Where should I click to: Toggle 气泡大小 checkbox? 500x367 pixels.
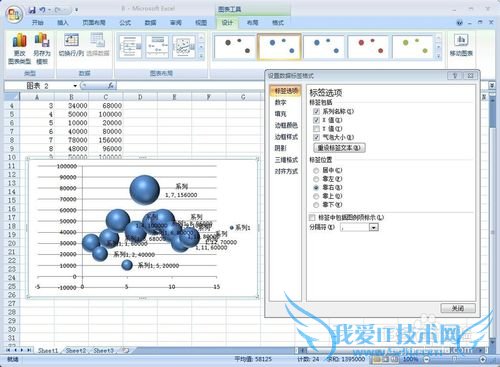[x=316, y=137]
